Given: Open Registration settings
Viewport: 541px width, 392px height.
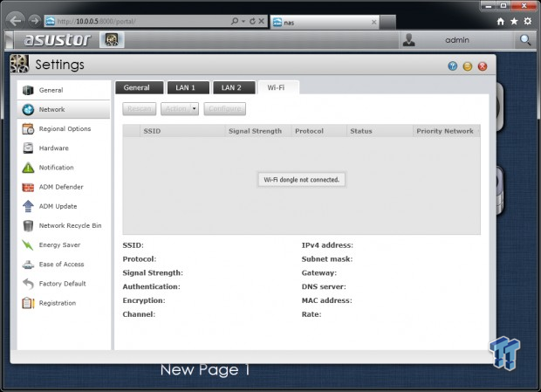Looking at the screenshot, I should (64, 303).
